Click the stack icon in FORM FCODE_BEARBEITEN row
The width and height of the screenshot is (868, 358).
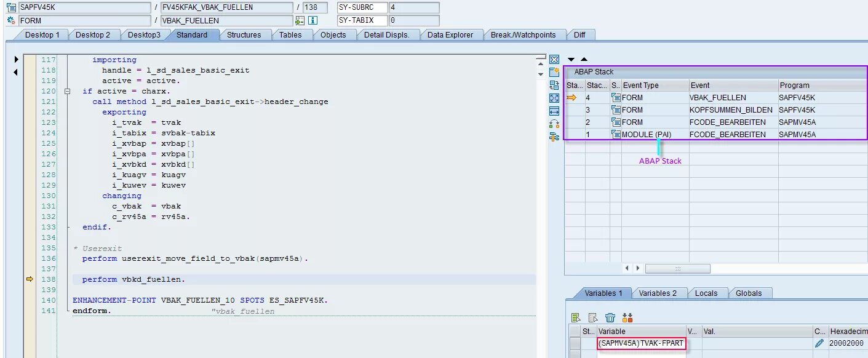click(x=616, y=122)
